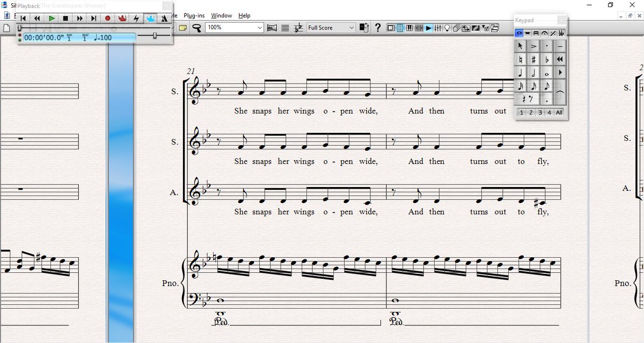This screenshot has height=343, width=644.
Task: Click the new document icon in toolbar
Action: (x=6, y=28)
